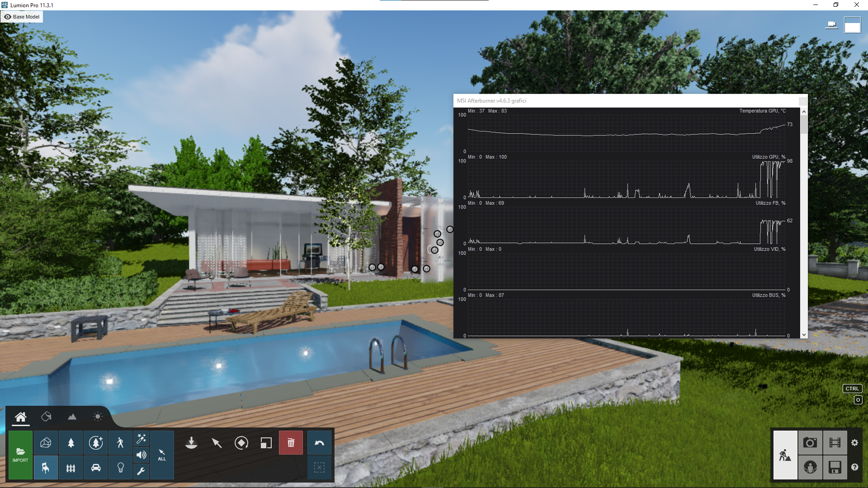Click the camera icon at top right

(831, 24)
